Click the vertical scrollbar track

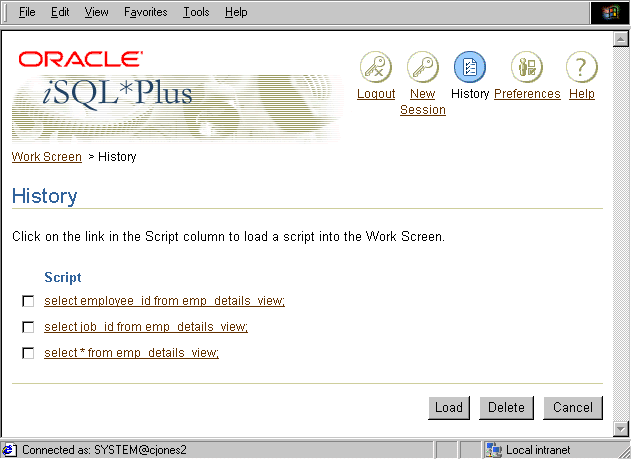[x=621, y=233]
